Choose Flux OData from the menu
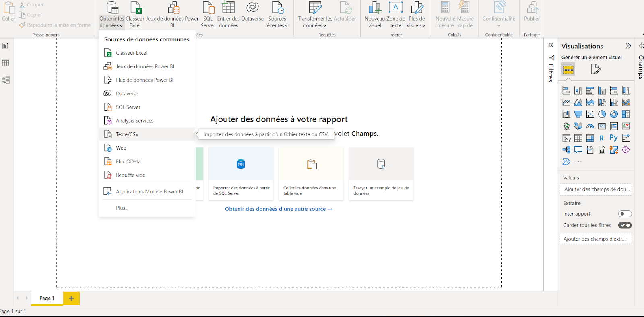Image resolution: width=644 pixels, height=317 pixels. 147,162
